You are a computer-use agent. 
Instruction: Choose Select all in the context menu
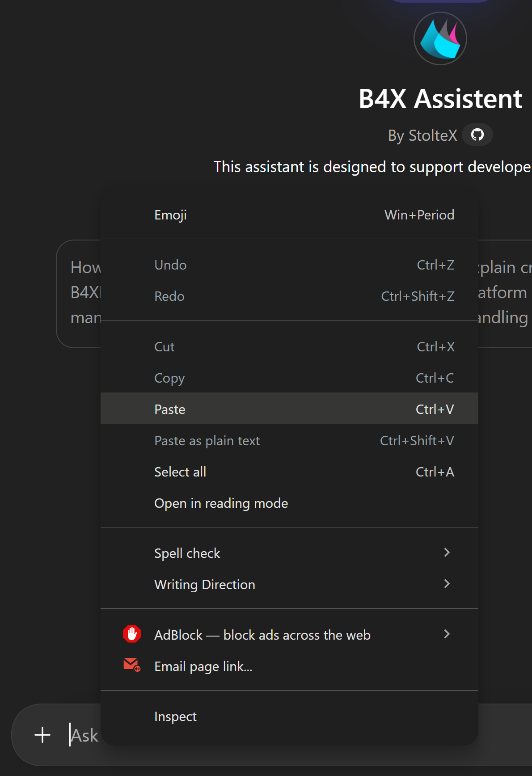tap(180, 472)
